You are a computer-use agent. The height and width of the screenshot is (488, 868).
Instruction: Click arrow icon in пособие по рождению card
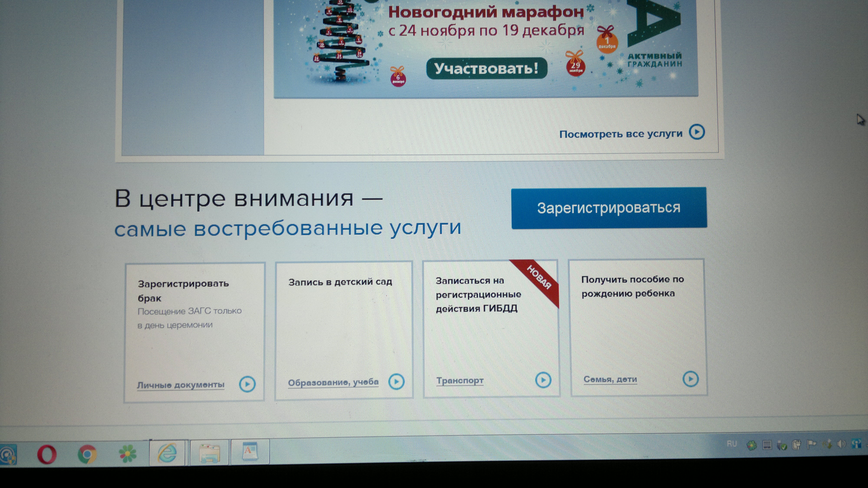(690, 379)
